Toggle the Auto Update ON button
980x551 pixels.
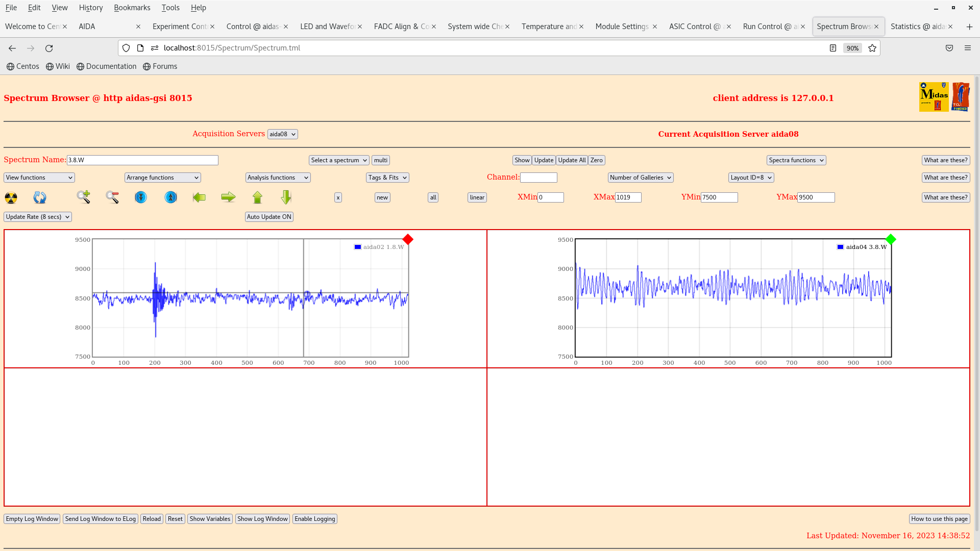coord(269,217)
